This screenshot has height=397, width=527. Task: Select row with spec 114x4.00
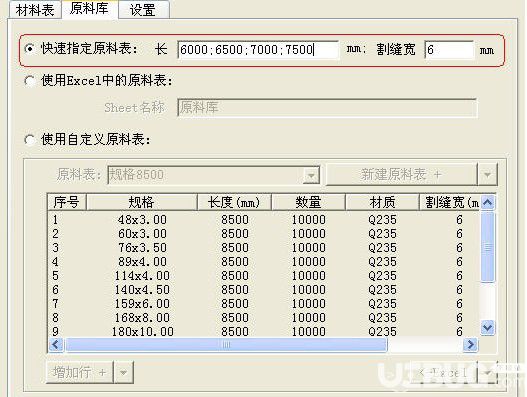264,276
